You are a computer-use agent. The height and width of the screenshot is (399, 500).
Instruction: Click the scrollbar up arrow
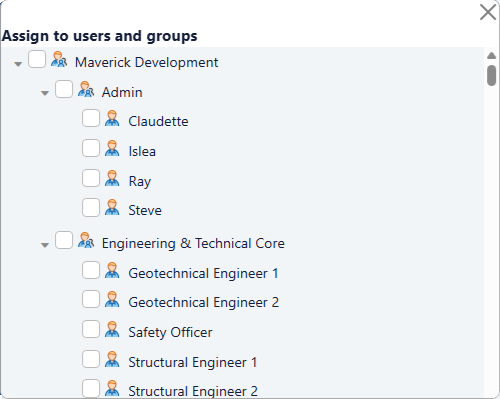[x=492, y=55]
